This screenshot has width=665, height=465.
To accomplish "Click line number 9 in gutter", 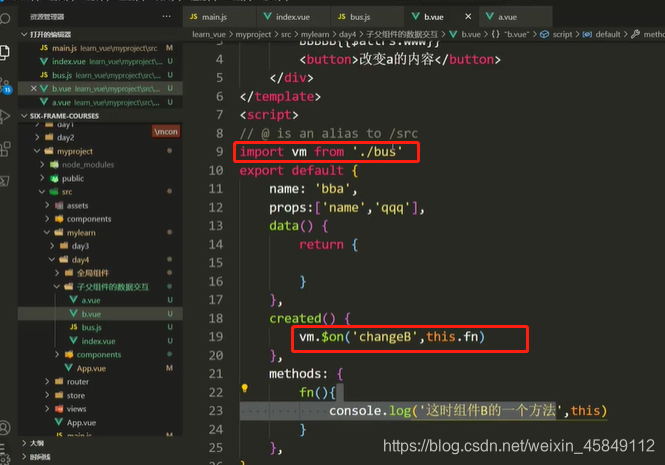I will click(x=219, y=151).
